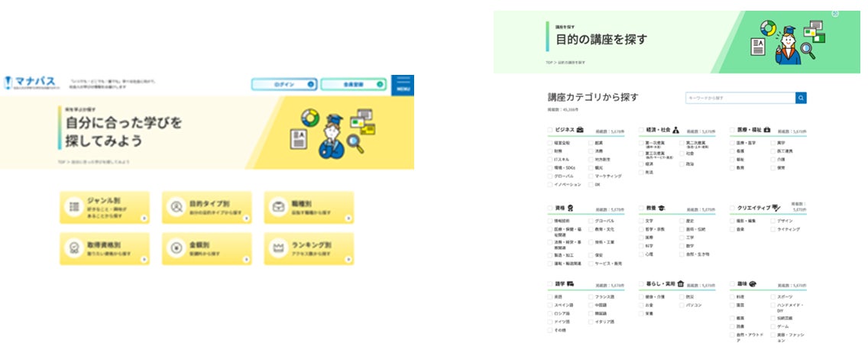
Task: Click the briefcase icon beside ビジネス
Action: (580, 129)
